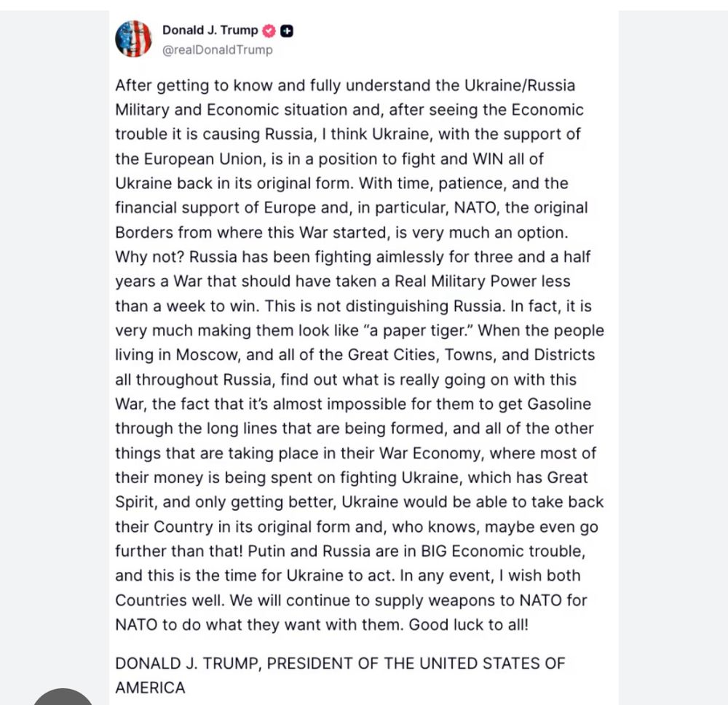Click the word Gasoline in the post
The image size is (728, 705).
click(x=559, y=404)
